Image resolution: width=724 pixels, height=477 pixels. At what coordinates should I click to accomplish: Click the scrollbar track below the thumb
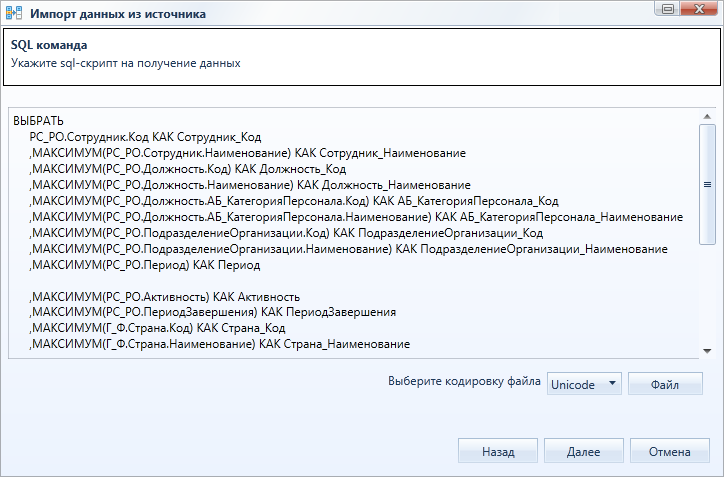(707, 295)
